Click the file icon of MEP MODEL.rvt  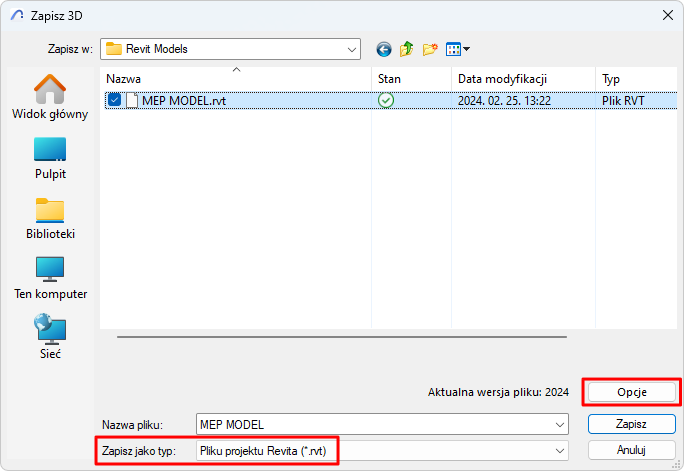point(132,100)
